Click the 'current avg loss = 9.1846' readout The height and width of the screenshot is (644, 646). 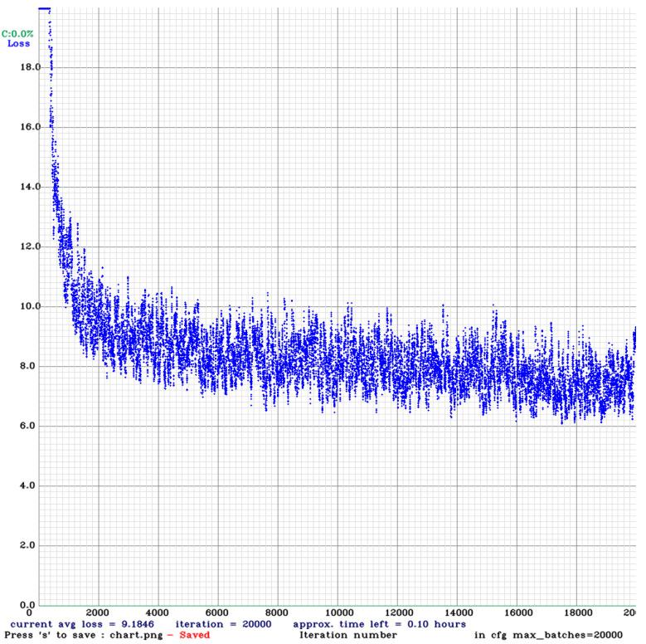[82, 624]
